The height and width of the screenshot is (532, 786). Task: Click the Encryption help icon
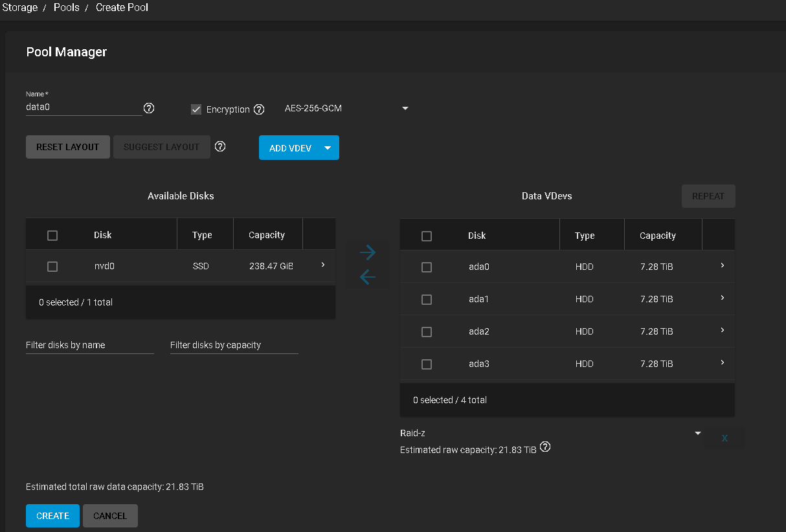(x=259, y=109)
